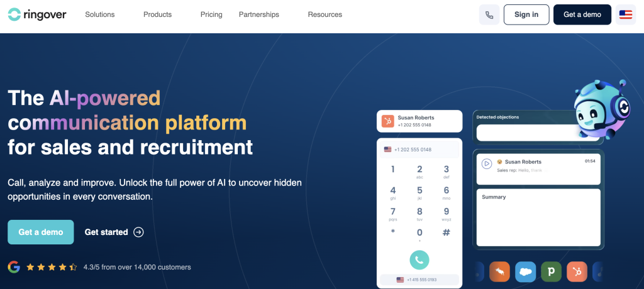644x289 pixels.
Task: Click the green Pipedrive P integration icon
Action: [551, 272]
